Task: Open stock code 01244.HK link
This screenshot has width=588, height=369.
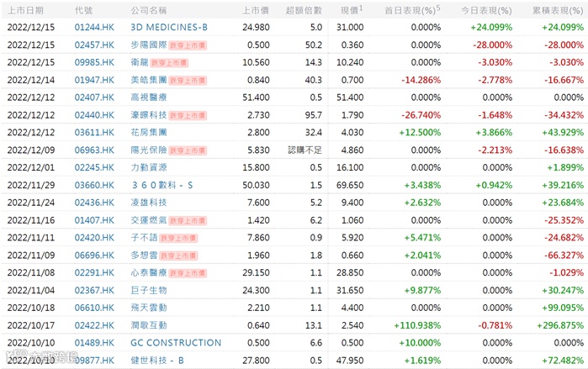Action: [94, 28]
